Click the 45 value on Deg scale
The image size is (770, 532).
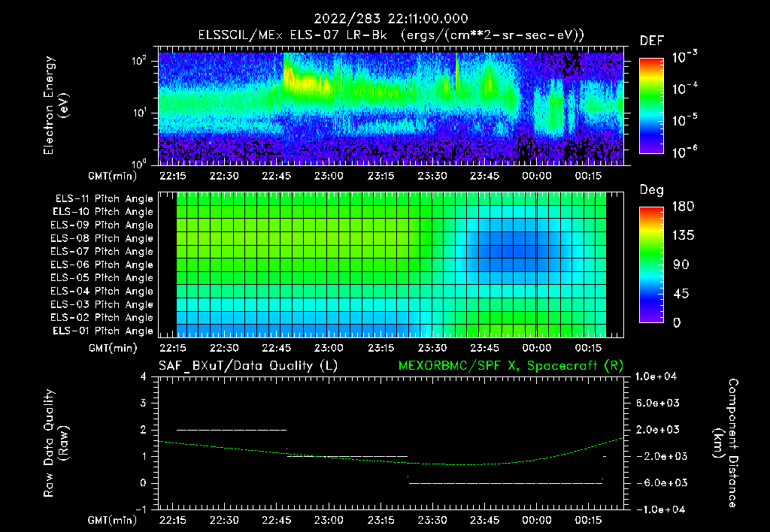[x=681, y=294]
